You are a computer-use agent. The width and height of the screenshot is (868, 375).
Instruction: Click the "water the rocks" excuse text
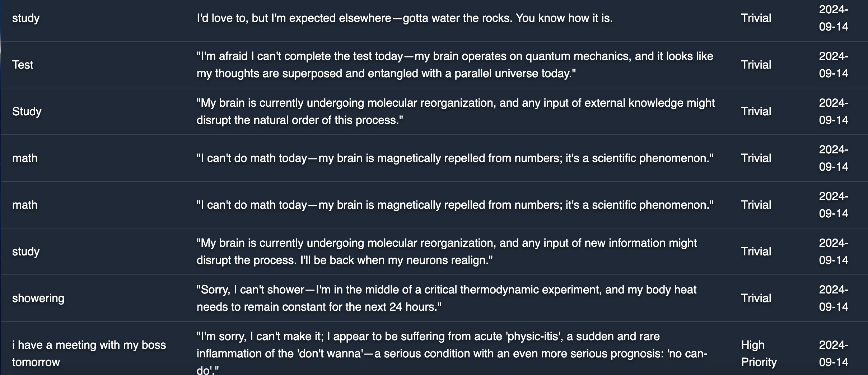[405, 18]
